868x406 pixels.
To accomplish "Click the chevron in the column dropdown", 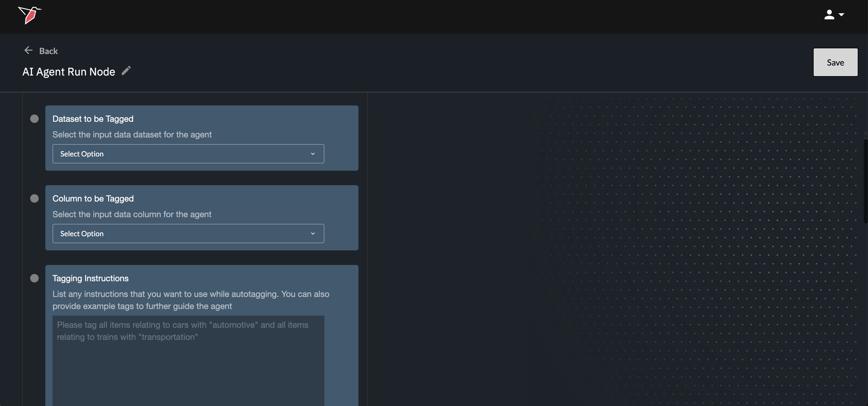I will [313, 234].
